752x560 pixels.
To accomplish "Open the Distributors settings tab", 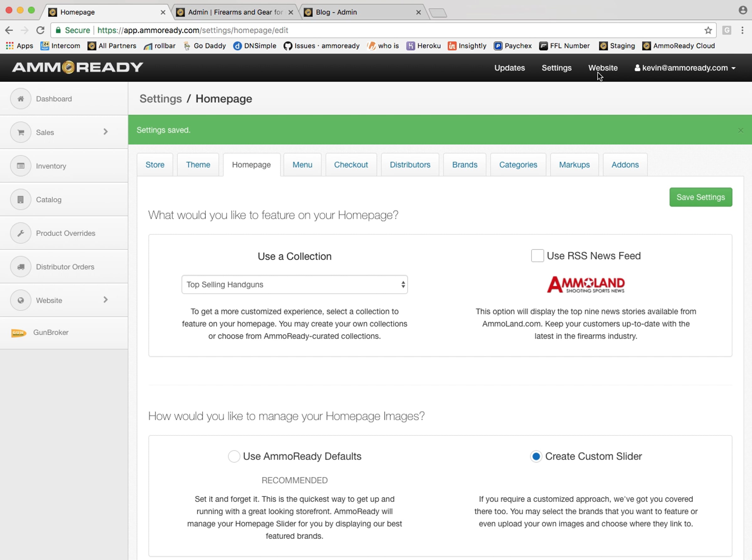I will [410, 165].
